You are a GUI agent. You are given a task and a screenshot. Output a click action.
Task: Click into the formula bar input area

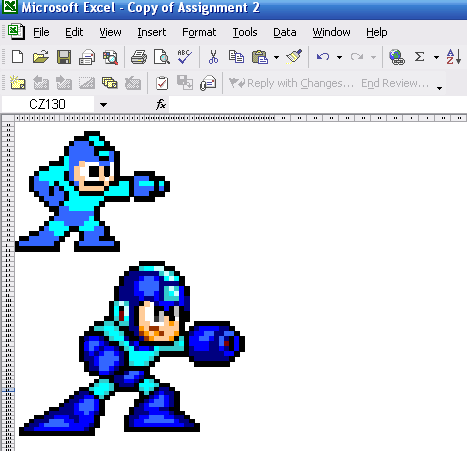317,105
